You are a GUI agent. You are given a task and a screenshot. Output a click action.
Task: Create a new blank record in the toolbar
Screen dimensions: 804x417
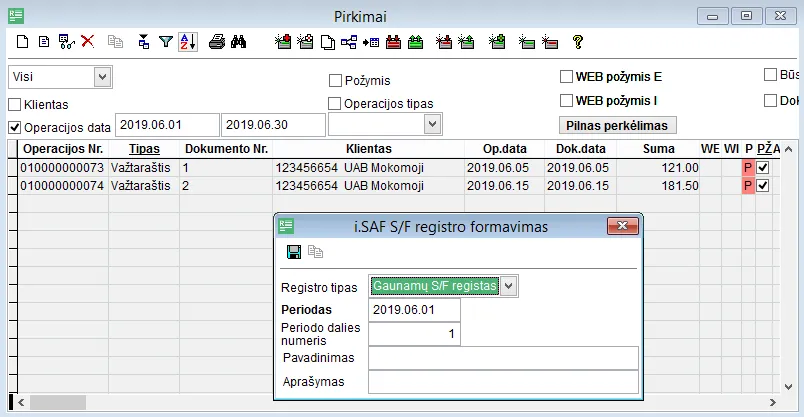pos(22,42)
